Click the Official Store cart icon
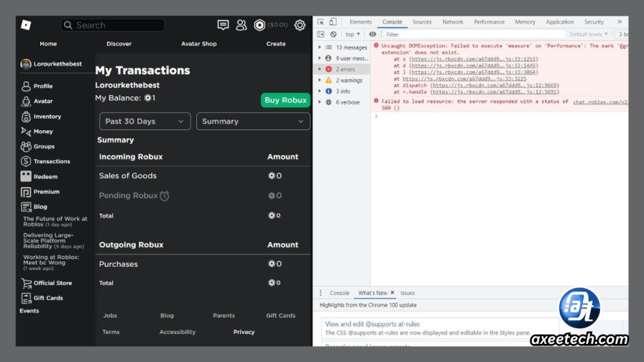The height and width of the screenshot is (362, 644). (x=27, y=283)
